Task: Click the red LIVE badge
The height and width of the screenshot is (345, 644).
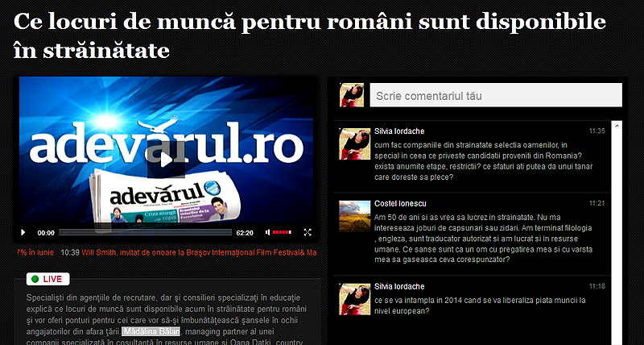Action: coord(48,279)
